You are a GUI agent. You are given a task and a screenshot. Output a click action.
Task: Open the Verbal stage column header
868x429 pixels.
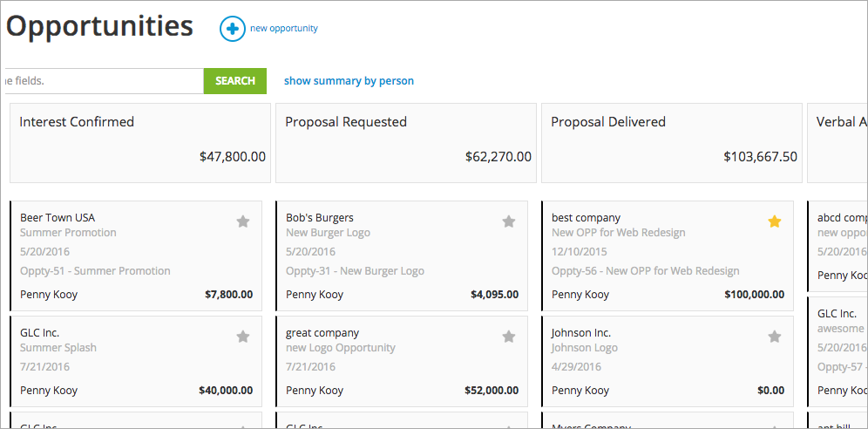839,143
